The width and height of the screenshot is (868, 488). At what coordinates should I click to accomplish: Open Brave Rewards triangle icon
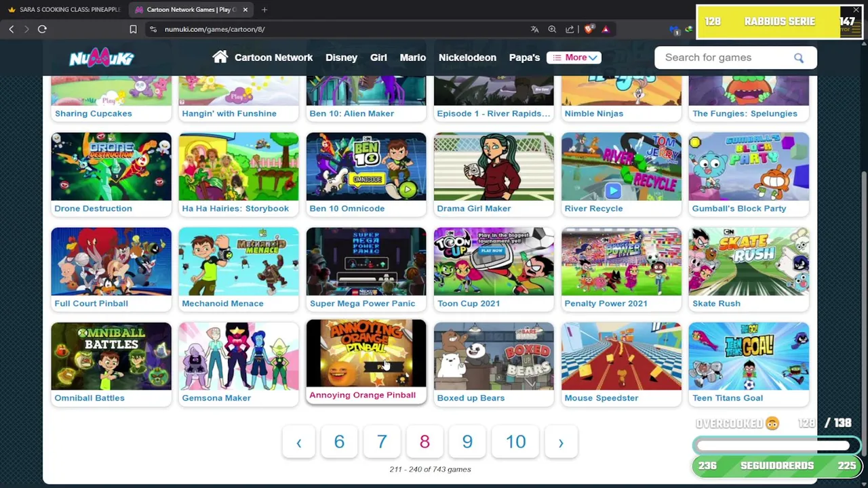pyautogui.click(x=606, y=29)
